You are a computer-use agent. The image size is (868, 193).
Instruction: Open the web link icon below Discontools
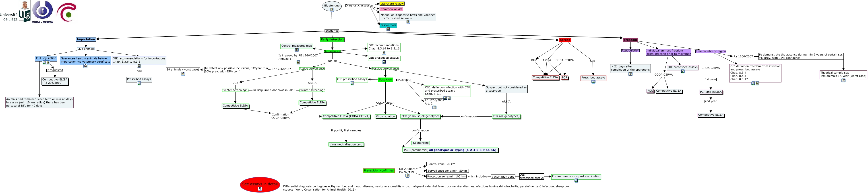tap(388, 29)
